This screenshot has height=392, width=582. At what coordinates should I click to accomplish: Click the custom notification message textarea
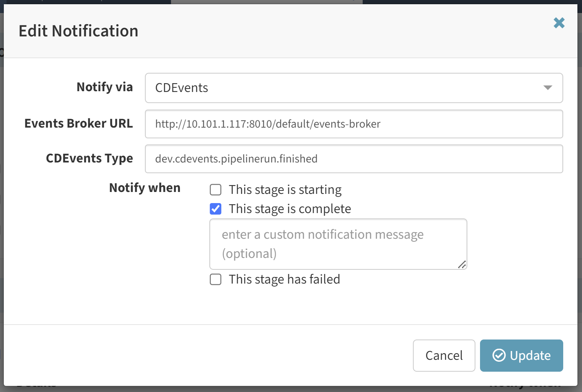coord(338,244)
